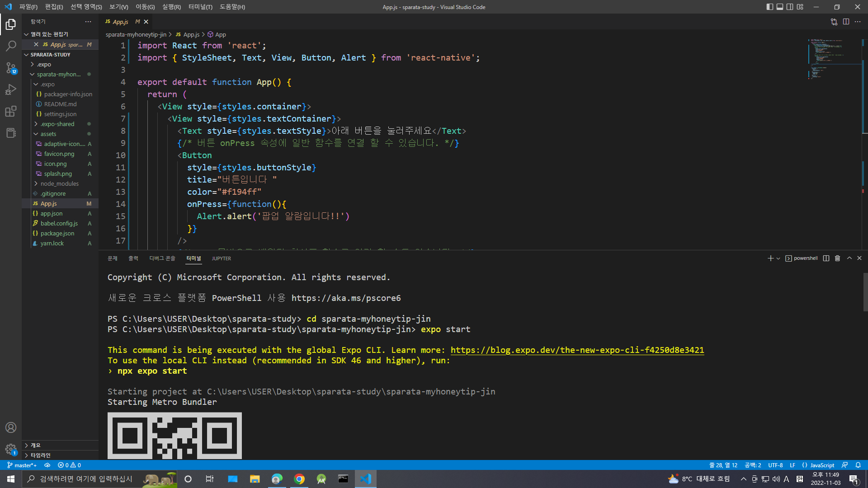868x488 pixels.
Task: Open the File menu
Action: tap(28, 7)
